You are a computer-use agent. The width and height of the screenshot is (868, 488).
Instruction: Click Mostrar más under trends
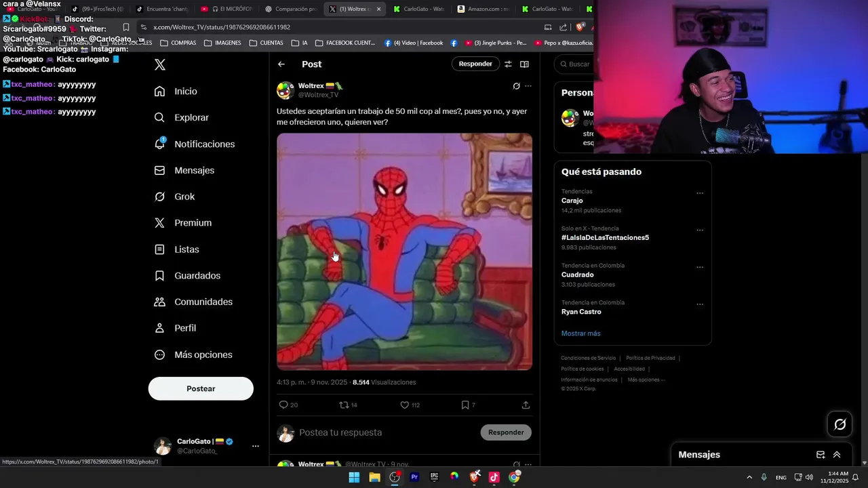[x=580, y=333]
